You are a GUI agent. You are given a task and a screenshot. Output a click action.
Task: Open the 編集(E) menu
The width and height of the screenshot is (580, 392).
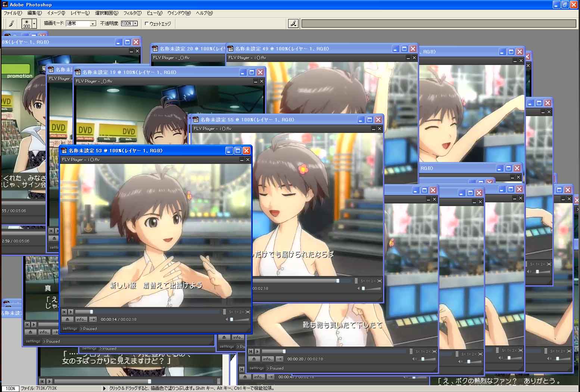34,13
